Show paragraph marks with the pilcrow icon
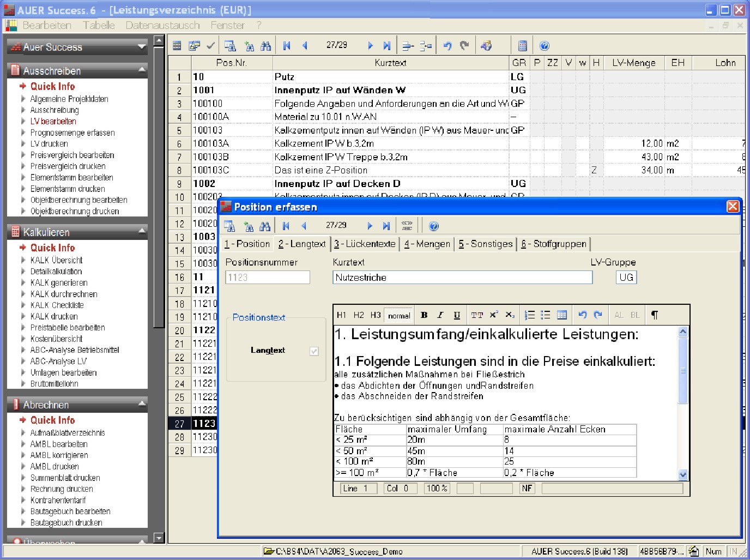 pyautogui.click(x=655, y=315)
